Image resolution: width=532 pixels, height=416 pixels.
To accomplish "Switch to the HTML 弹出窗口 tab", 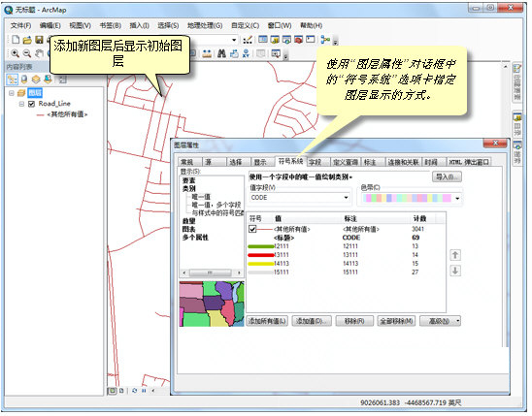I will 469,162.
